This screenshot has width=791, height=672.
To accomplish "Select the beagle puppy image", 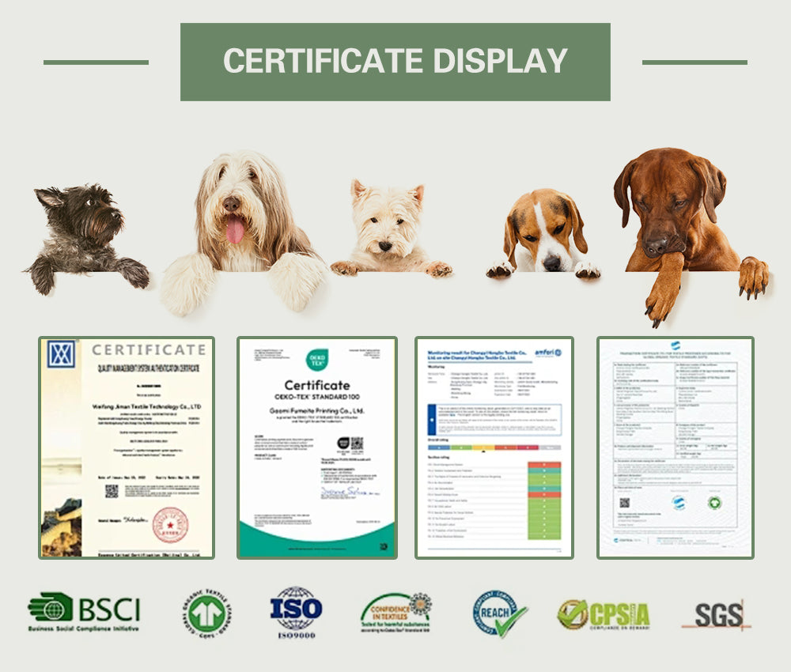I will tap(544, 233).
